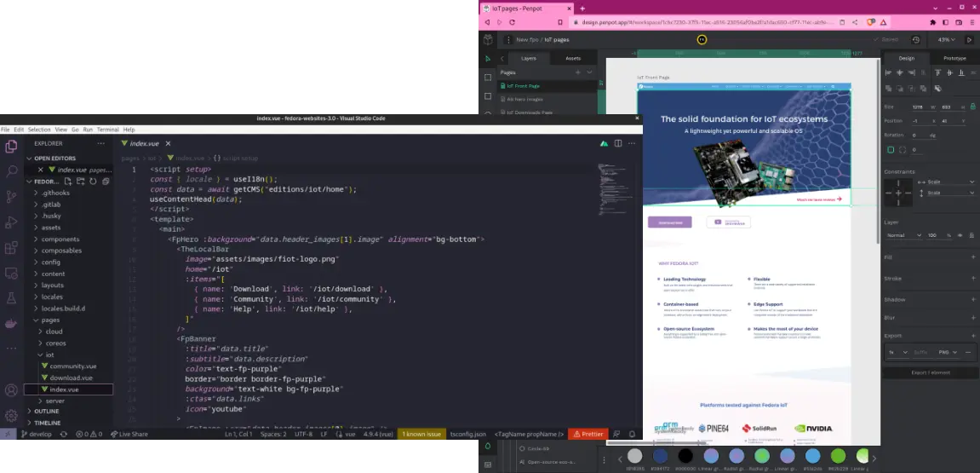Expand components folder in Explorer
980x473 pixels.
60,239
